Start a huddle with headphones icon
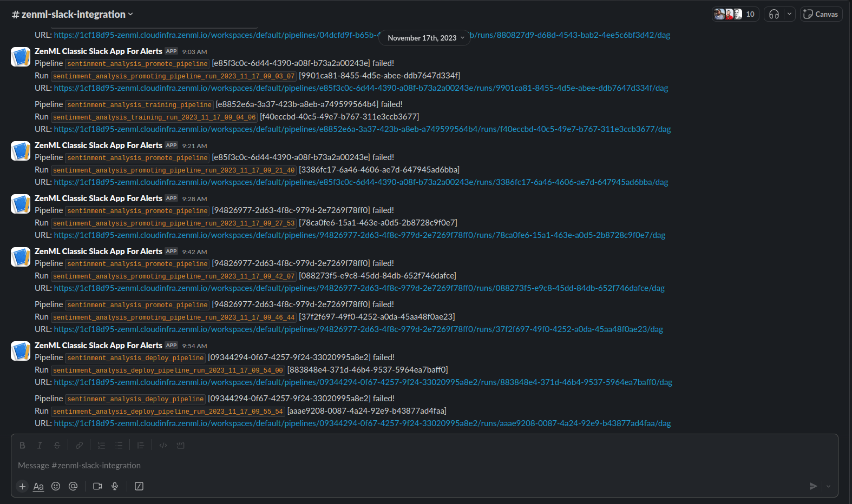This screenshot has width=852, height=504. (774, 14)
